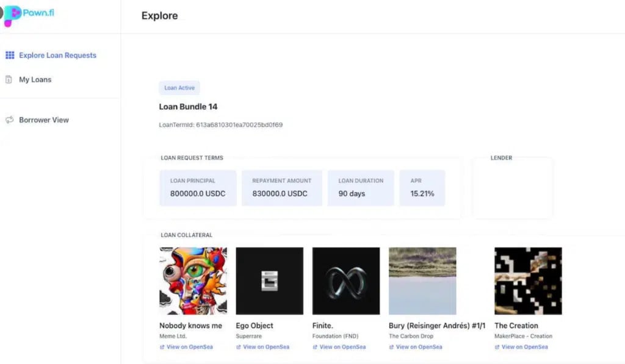Image resolution: width=625 pixels, height=364 pixels.
Task: Click the Borrower View switch icon
Action: point(9,120)
